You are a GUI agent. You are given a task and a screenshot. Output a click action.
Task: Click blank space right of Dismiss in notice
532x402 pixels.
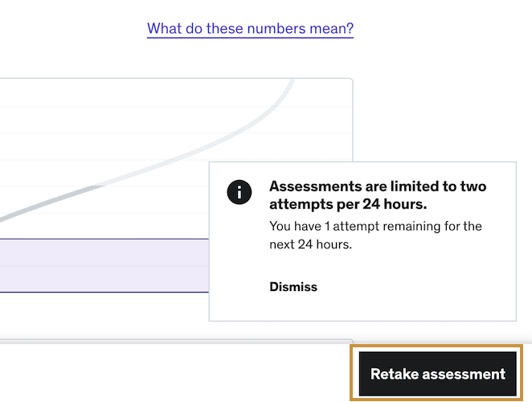coord(418,287)
